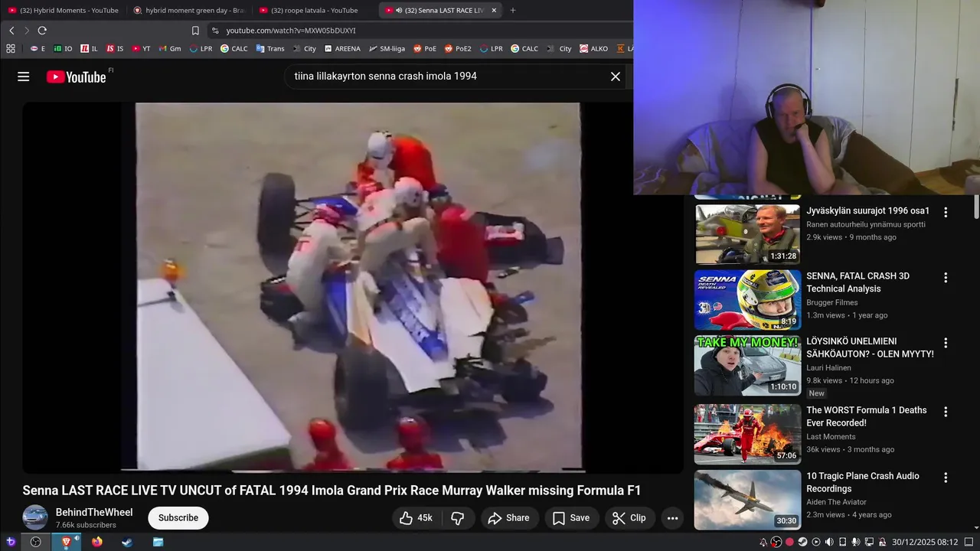Open volume control in system tray

829,542
